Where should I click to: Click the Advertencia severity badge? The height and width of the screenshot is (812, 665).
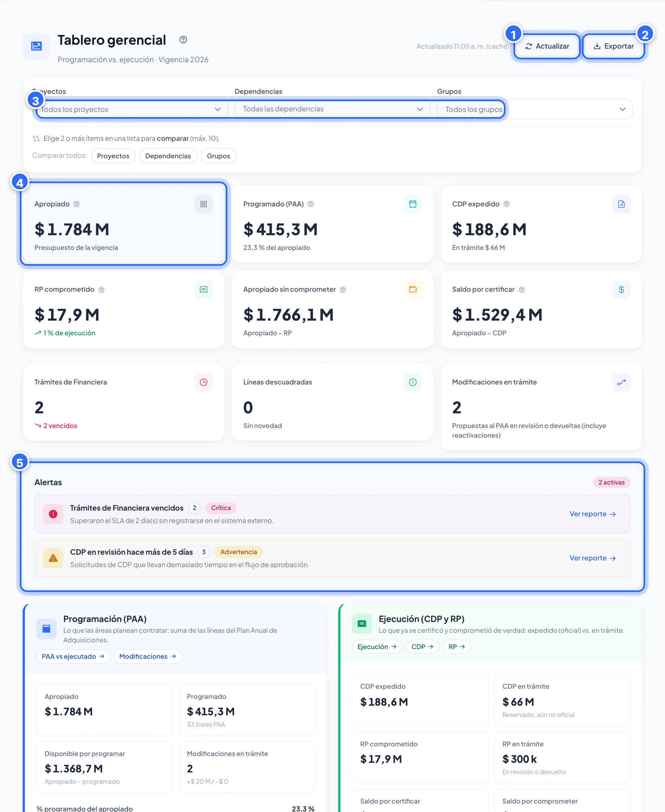[239, 552]
